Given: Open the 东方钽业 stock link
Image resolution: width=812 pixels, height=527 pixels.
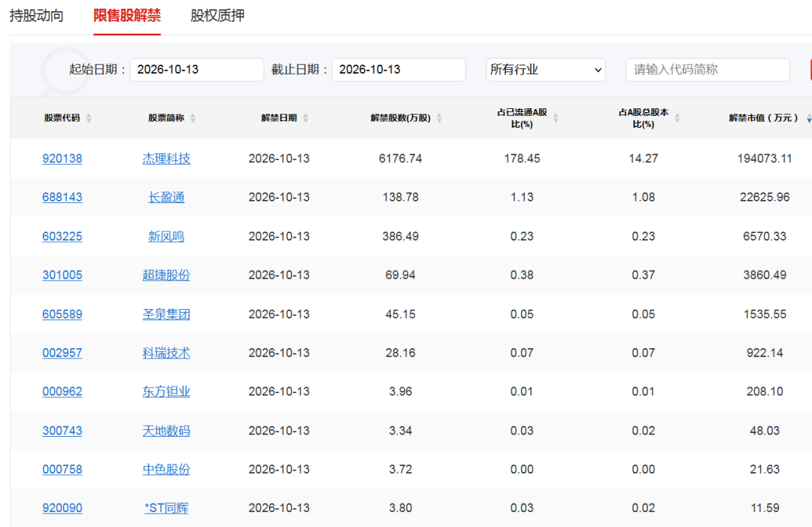Looking at the screenshot, I should (x=166, y=392).
